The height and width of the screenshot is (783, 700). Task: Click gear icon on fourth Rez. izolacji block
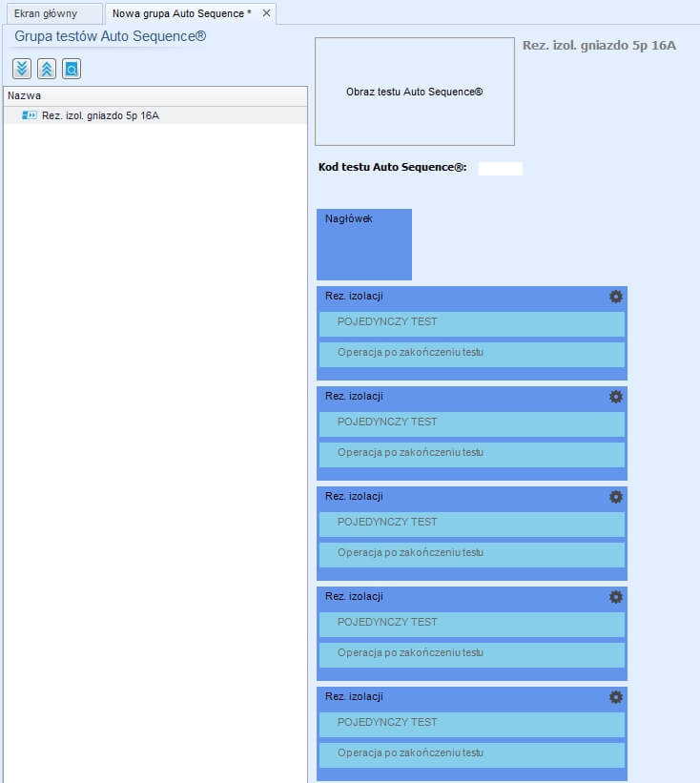pyautogui.click(x=615, y=597)
